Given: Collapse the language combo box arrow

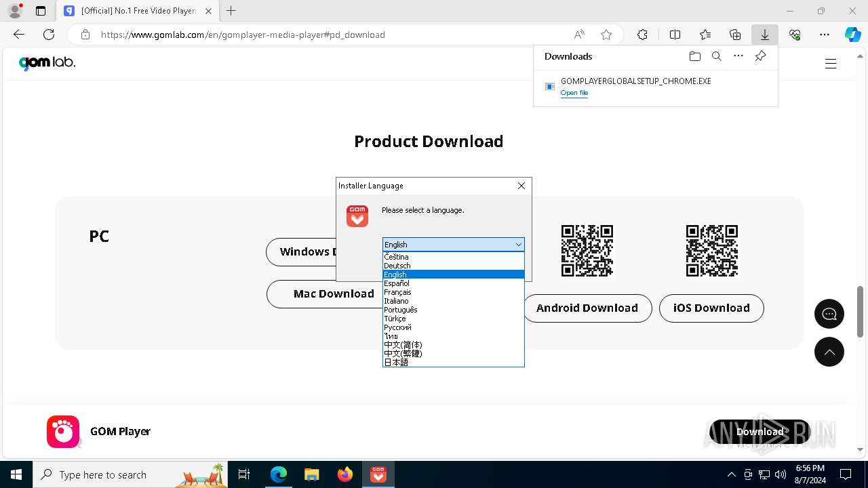Looking at the screenshot, I should (518, 245).
